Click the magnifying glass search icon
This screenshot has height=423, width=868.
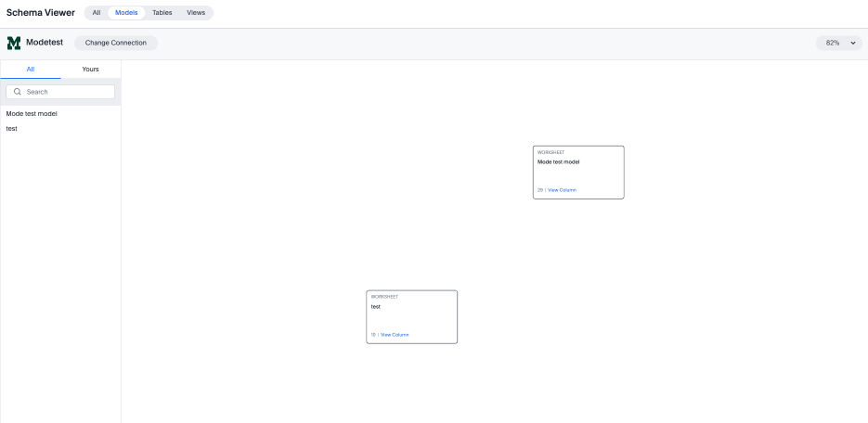click(17, 92)
